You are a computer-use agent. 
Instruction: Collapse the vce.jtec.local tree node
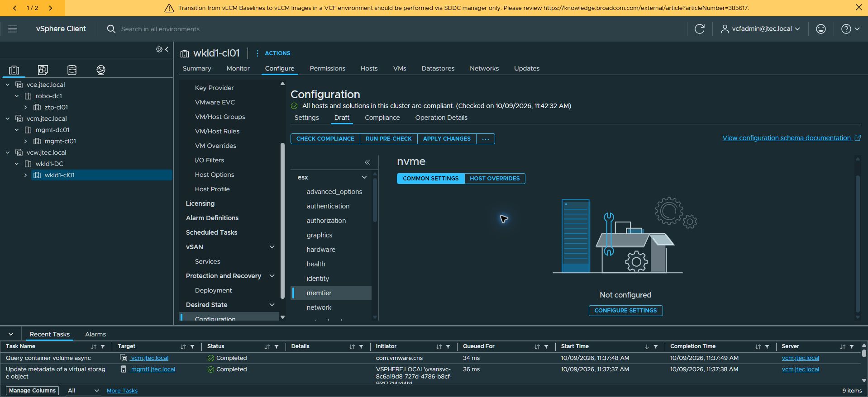click(8, 85)
